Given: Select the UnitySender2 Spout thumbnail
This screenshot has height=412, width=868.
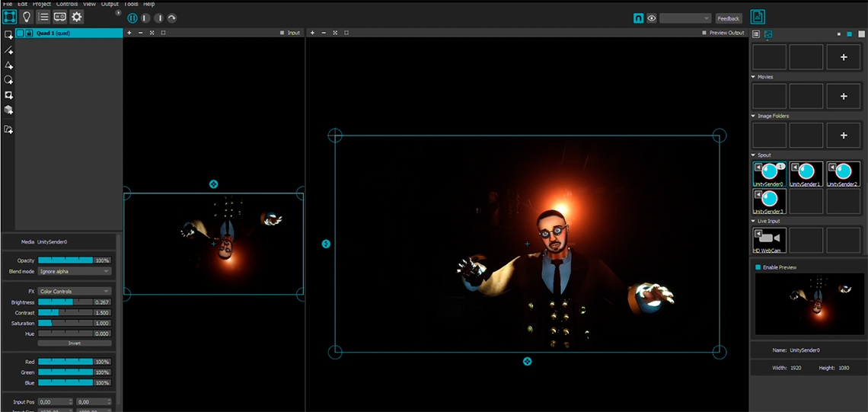Looking at the screenshot, I should tap(843, 174).
